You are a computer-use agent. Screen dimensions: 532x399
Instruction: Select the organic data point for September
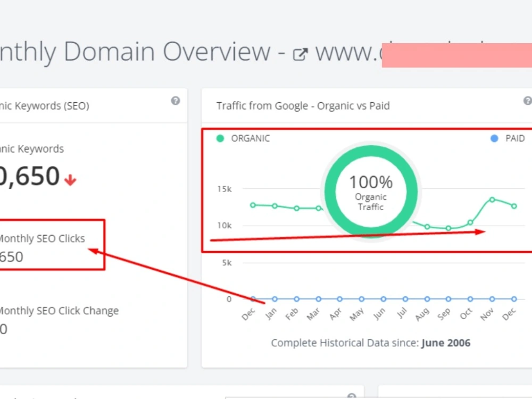point(448,228)
